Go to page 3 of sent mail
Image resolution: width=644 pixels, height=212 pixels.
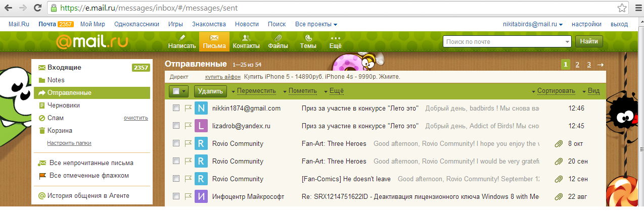(x=589, y=65)
